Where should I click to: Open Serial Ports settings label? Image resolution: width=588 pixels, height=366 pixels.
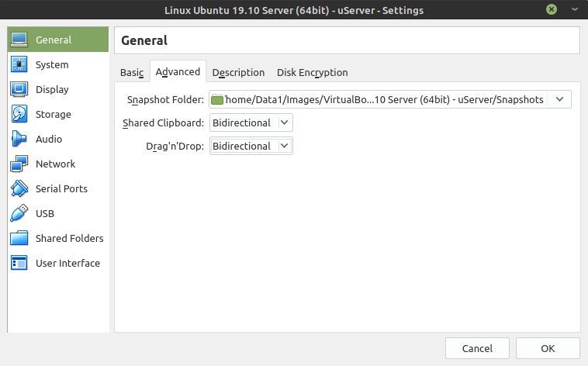(x=61, y=188)
